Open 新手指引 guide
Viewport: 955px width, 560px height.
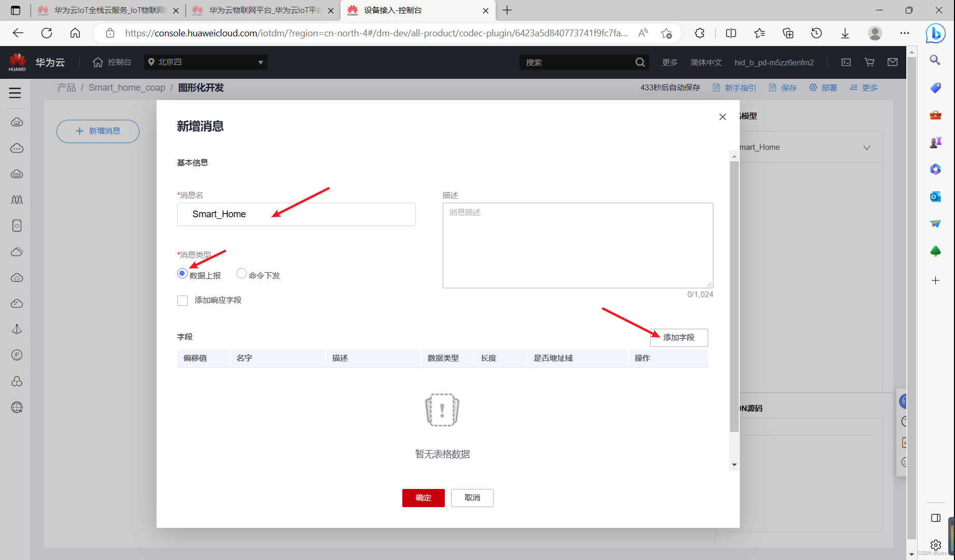click(x=735, y=88)
